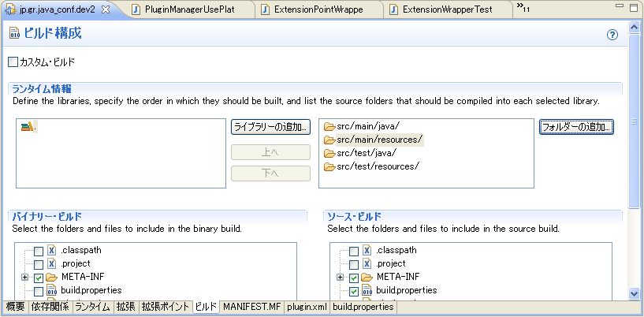Switch to the 拡張 tab
The width and height of the screenshot is (644, 317).
click(x=125, y=308)
